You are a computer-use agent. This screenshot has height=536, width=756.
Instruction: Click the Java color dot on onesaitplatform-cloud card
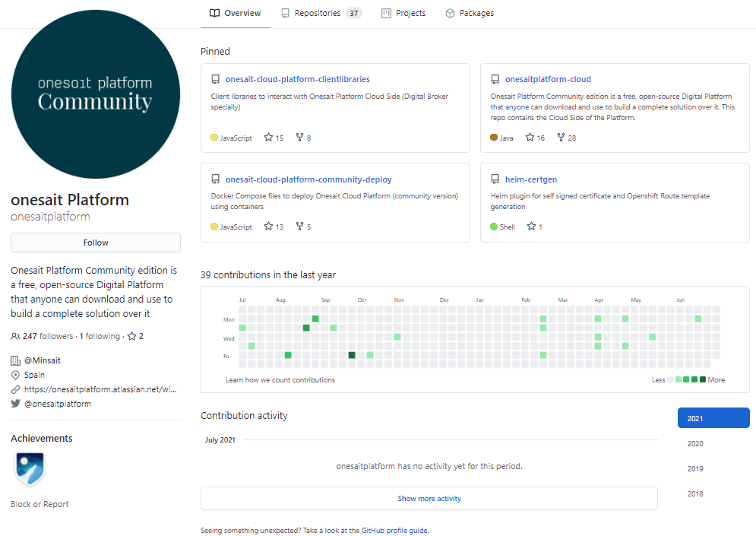[x=494, y=138]
